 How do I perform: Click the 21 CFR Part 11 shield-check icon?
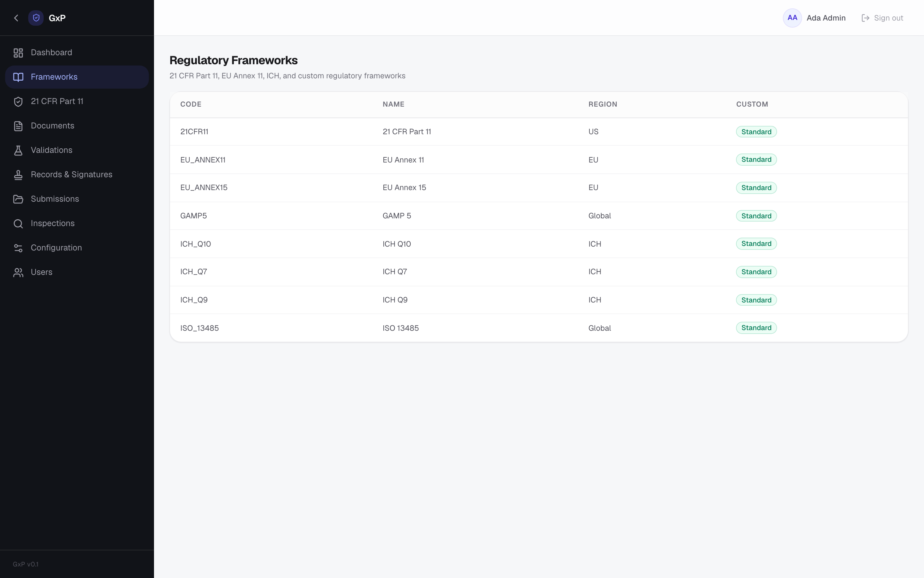tap(18, 102)
